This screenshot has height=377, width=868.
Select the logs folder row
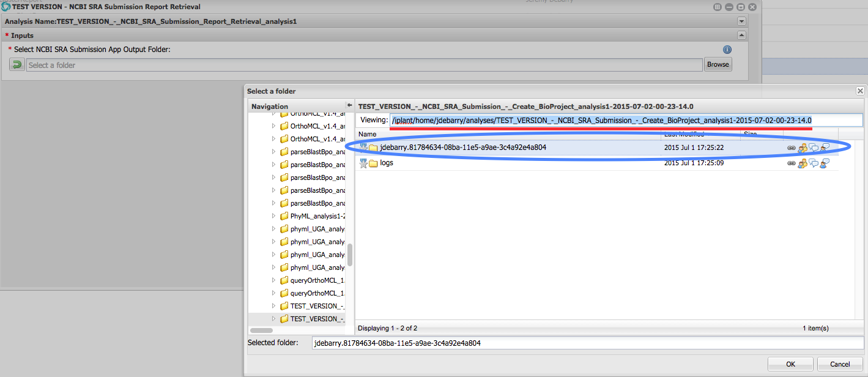[x=596, y=163]
